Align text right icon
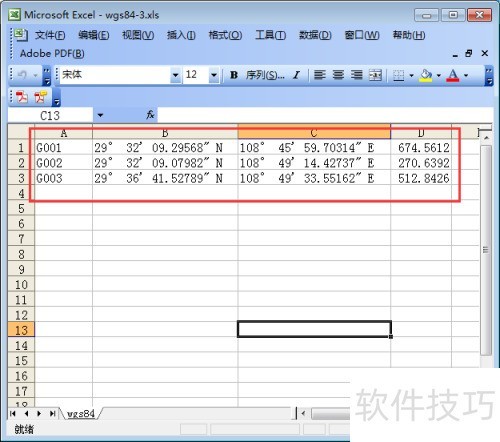The height and width of the screenshot is (442, 500). click(357, 75)
